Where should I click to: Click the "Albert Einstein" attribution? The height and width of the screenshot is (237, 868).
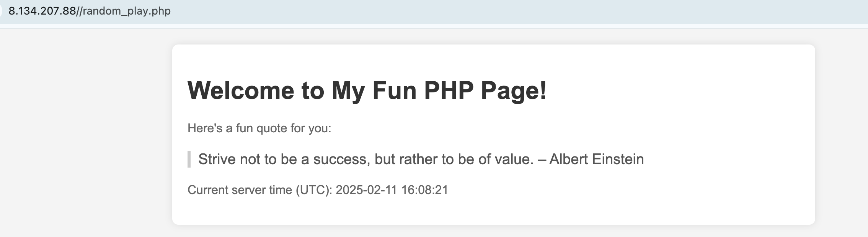(x=596, y=159)
